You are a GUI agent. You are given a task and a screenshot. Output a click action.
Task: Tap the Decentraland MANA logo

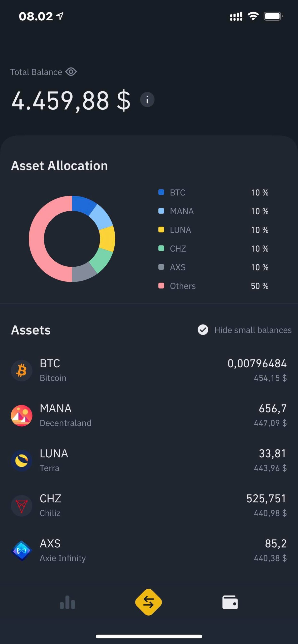[x=21, y=415]
